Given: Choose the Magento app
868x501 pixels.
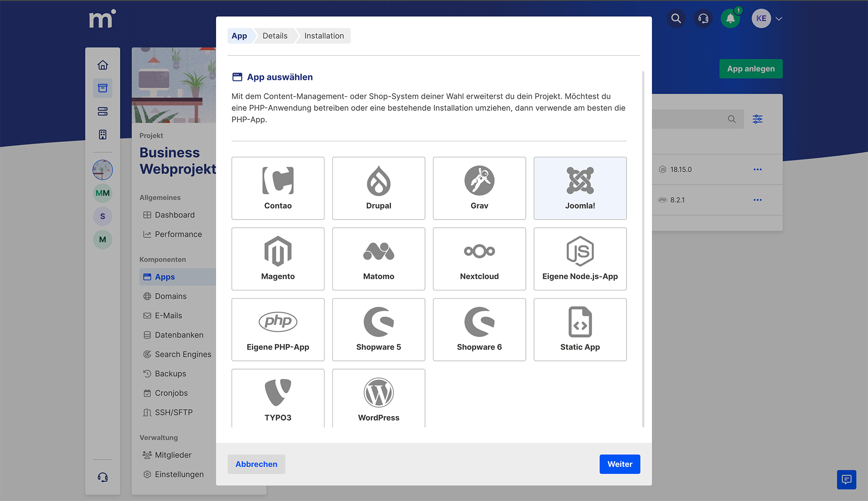Looking at the screenshot, I should pyautogui.click(x=278, y=258).
